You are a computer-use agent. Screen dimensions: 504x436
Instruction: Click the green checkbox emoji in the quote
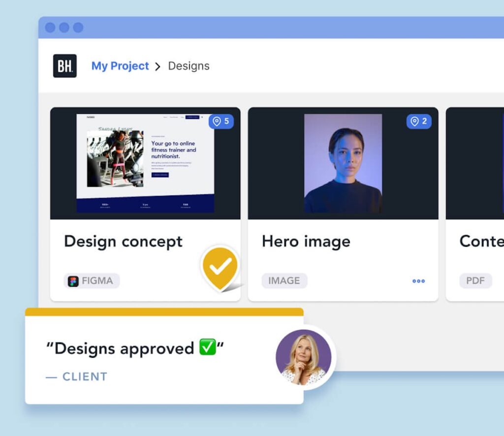pos(207,347)
